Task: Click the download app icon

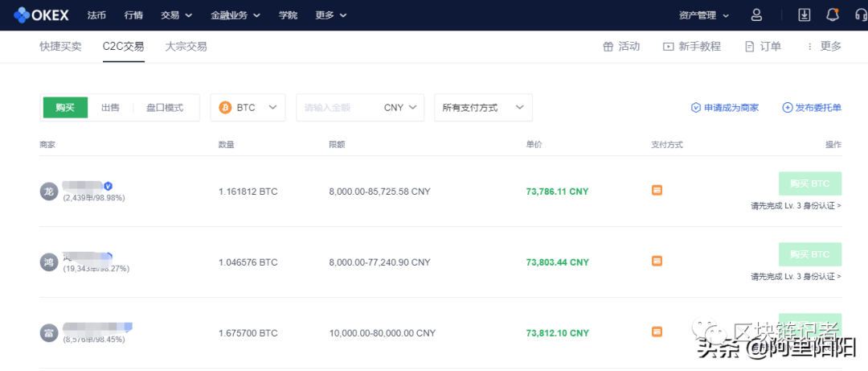Action: 805,15
